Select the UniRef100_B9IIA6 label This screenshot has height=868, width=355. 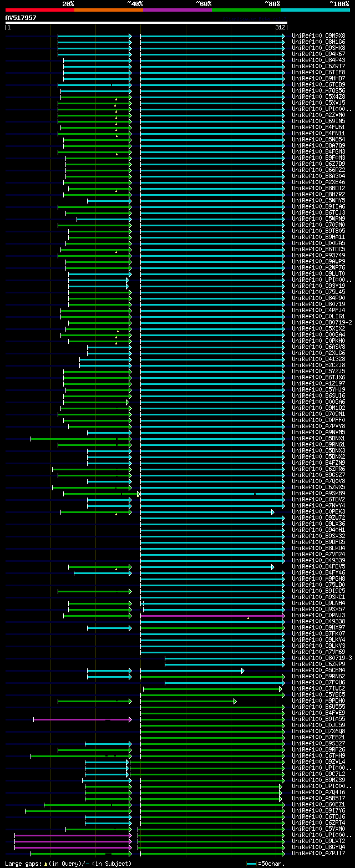pyautogui.click(x=318, y=206)
